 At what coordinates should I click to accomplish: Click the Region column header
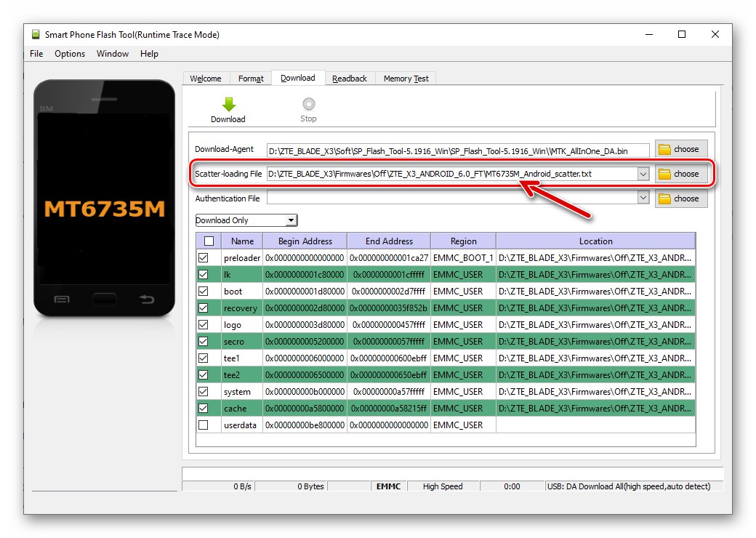click(463, 241)
